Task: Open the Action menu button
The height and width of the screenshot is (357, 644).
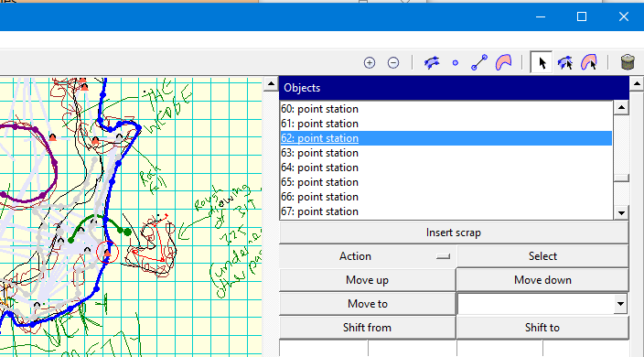Action: pyautogui.click(x=368, y=256)
